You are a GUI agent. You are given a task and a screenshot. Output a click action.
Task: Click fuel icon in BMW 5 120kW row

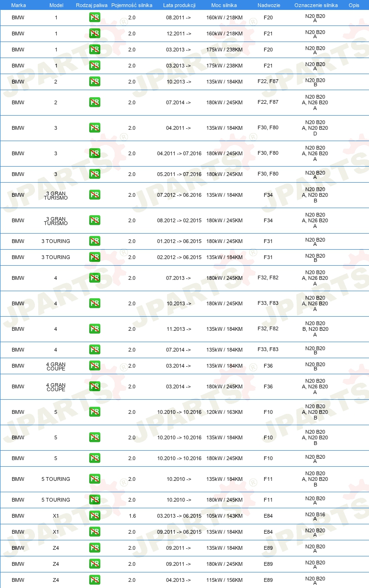pyautogui.click(x=94, y=412)
